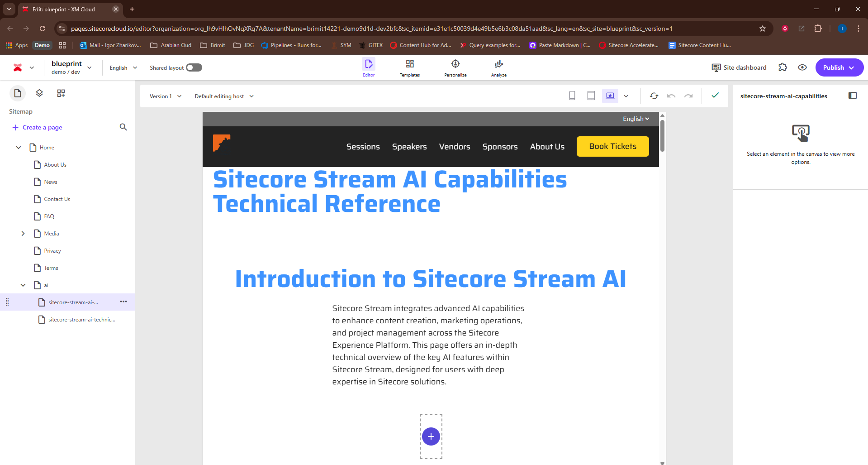868x465 pixels.
Task: Switch to tablet device preview
Action: pos(591,96)
